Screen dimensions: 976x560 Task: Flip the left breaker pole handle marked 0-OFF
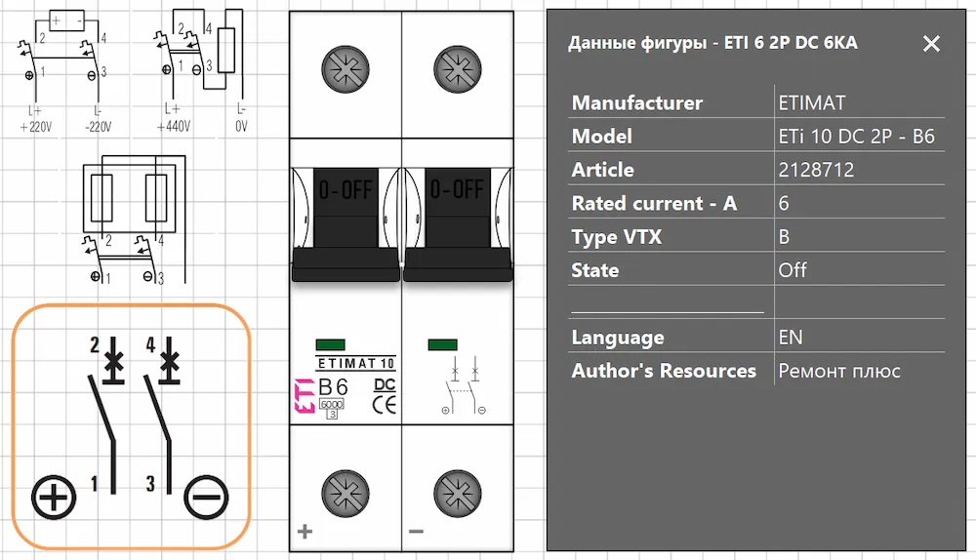tap(346, 224)
